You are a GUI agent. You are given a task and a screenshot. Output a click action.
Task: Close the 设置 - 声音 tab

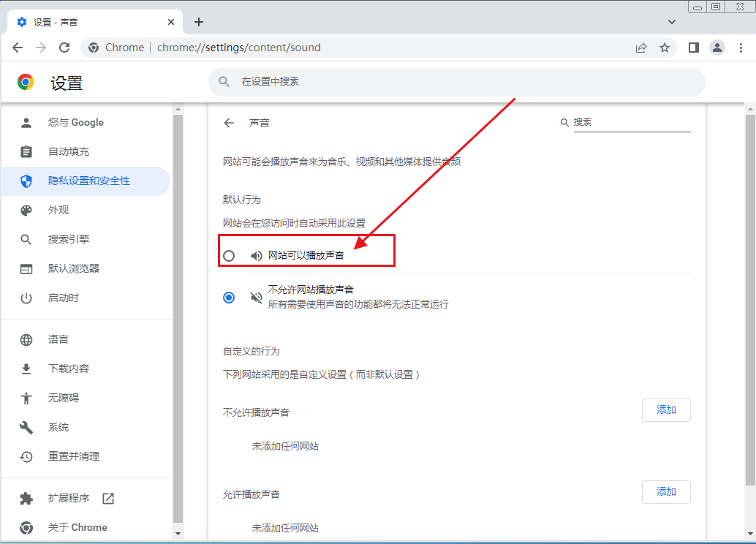click(171, 22)
